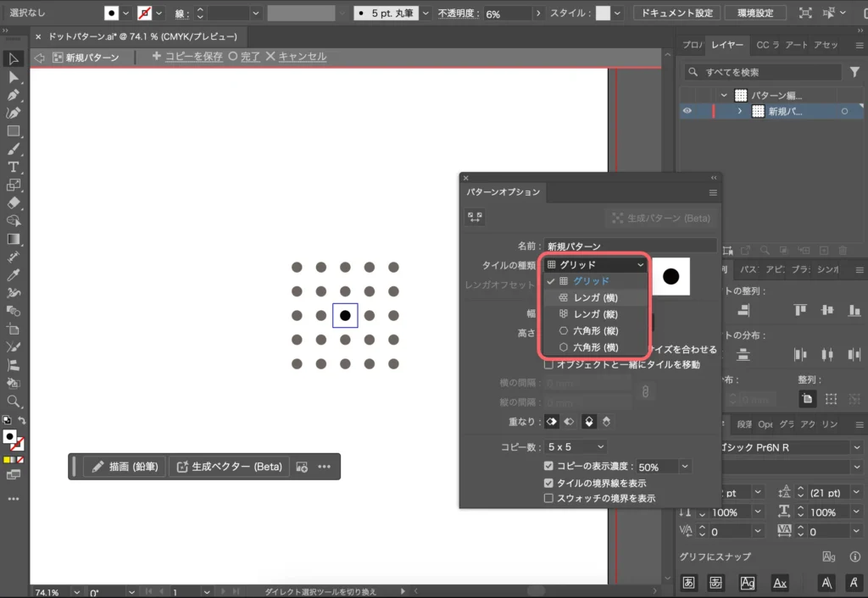The height and width of the screenshot is (598, 868).
Task: Uncheck タイルの境界線を表示 checkbox
Action: tap(548, 483)
